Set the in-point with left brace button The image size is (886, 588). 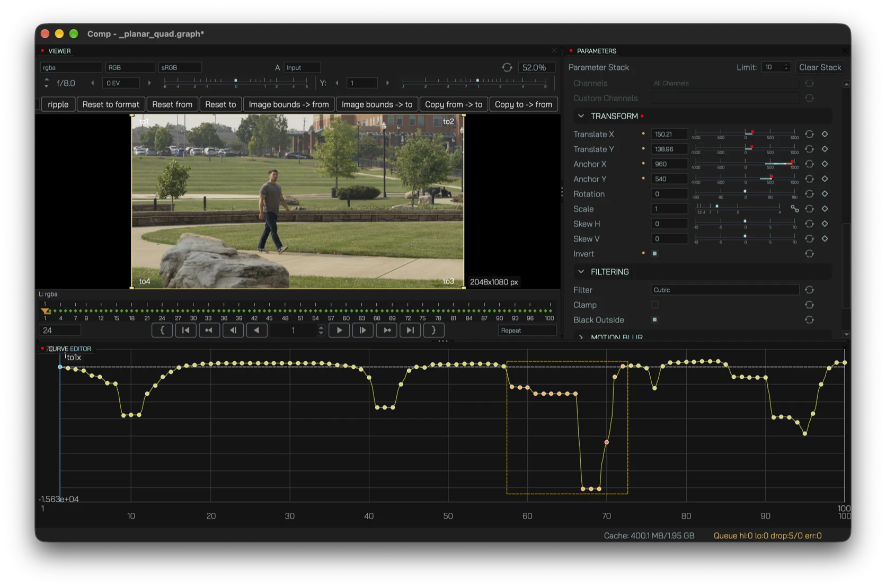click(162, 330)
